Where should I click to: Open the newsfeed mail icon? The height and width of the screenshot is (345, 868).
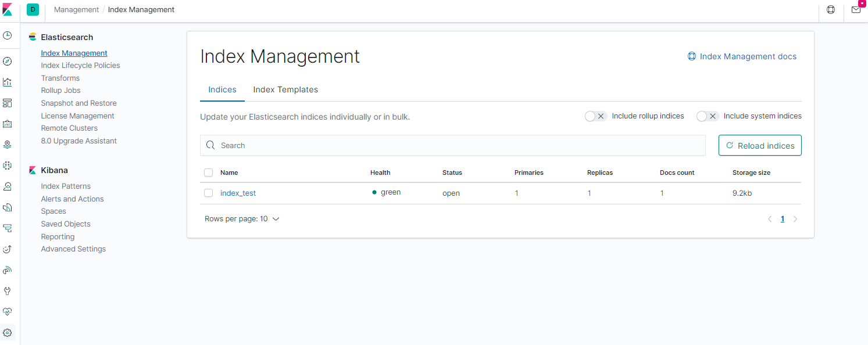(856, 10)
